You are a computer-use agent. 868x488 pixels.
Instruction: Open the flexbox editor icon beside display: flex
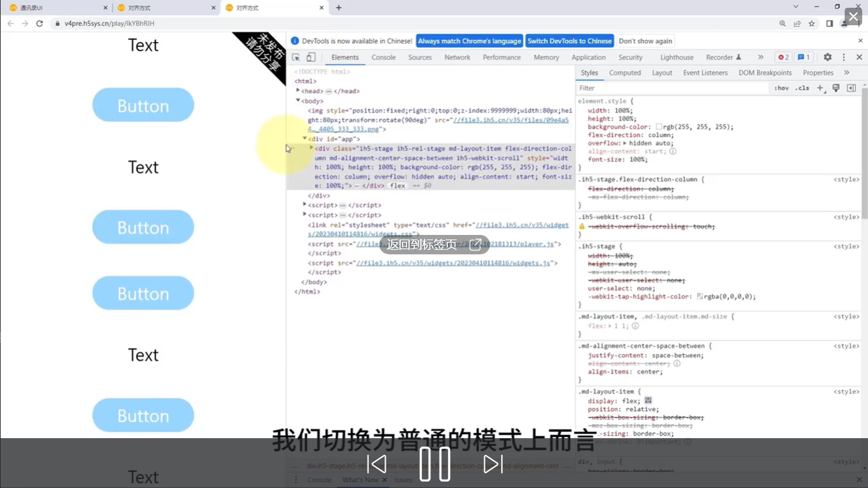click(x=648, y=401)
